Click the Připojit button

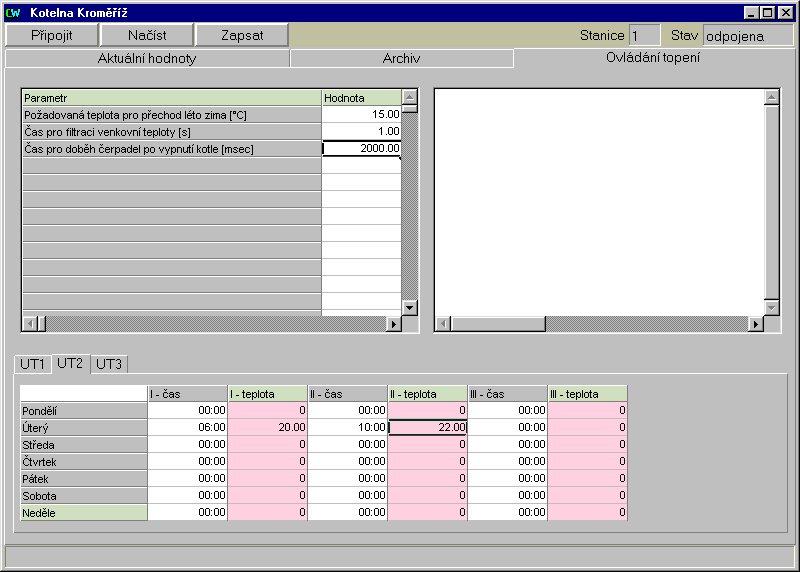tap(52, 35)
